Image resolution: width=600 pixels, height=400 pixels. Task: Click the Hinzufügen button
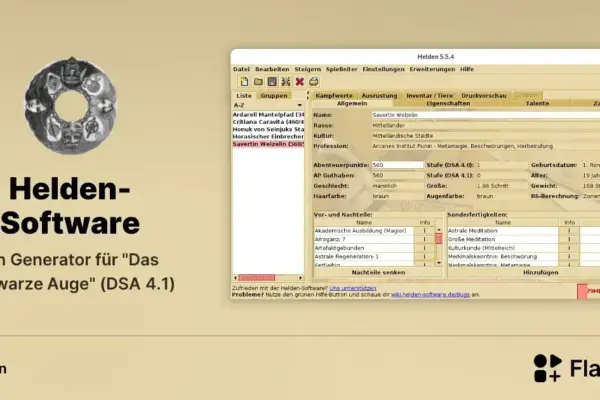click(540, 273)
